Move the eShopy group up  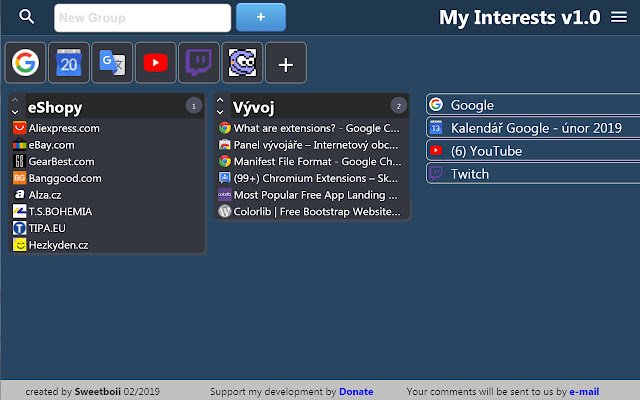(x=15, y=100)
